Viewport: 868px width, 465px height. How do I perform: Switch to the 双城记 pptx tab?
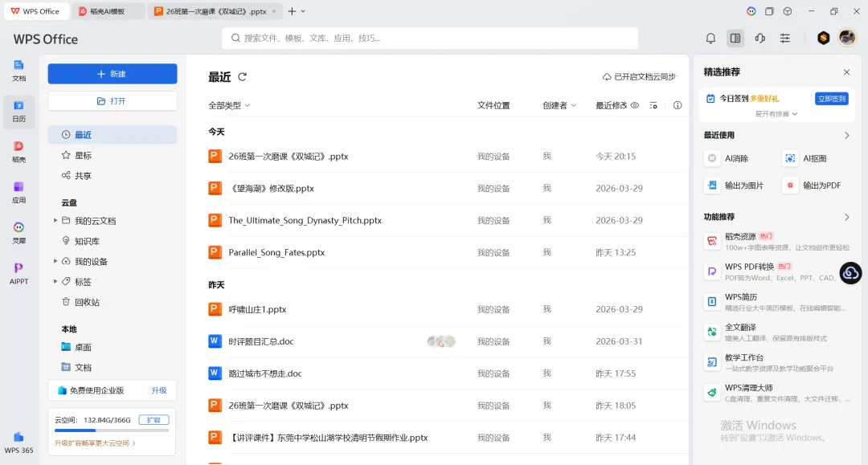tap(215, 11)
